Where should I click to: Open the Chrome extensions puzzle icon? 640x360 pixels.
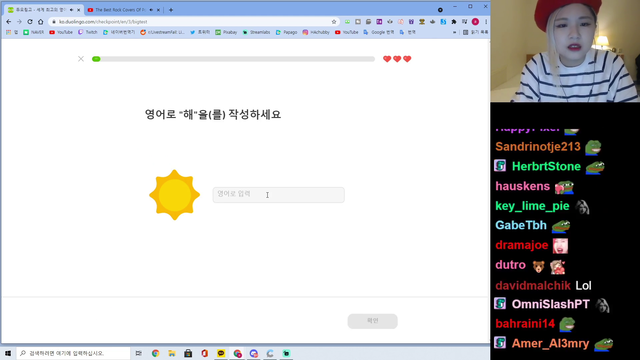(453, 22)
